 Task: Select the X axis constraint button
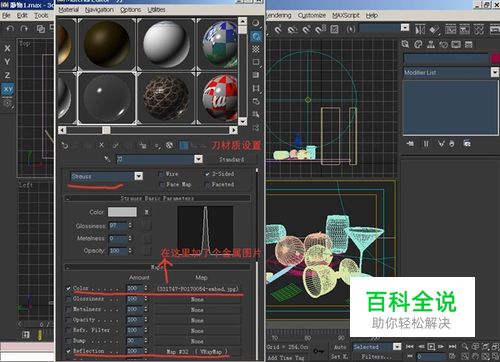(x=7, y=48)
